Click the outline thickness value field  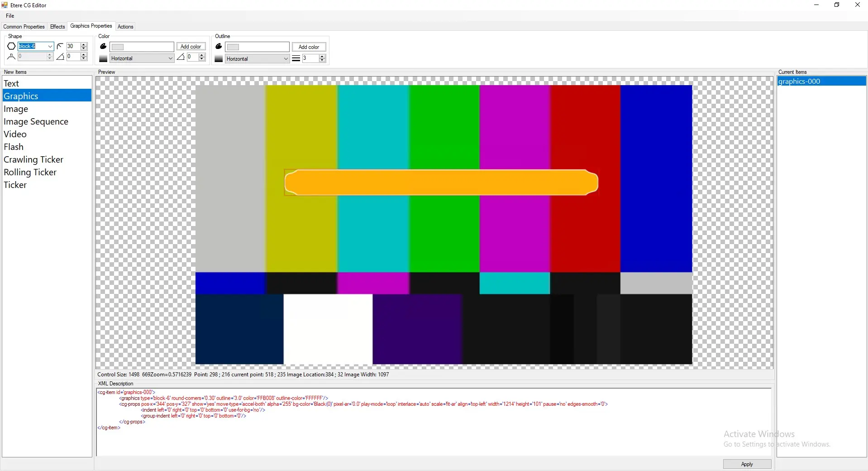tap(310, 58)
